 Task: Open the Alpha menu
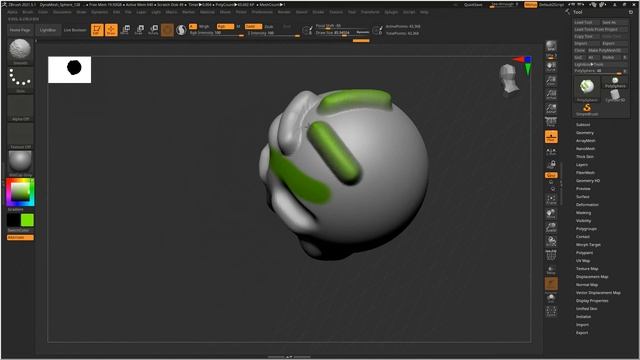point(13,12)
